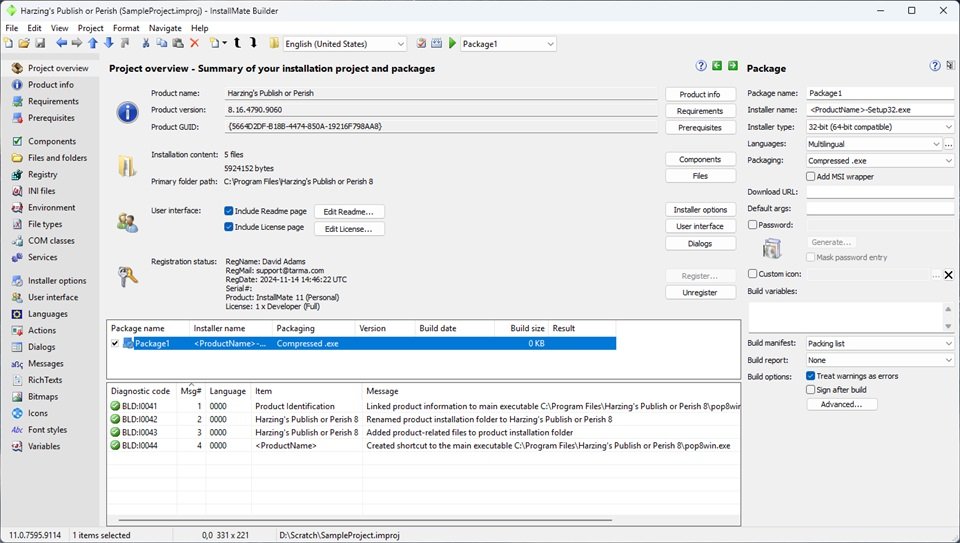This screenshot has width=960, height=543.
Task: Click the New project toolbar icon
Action: [x=8, y=43]
